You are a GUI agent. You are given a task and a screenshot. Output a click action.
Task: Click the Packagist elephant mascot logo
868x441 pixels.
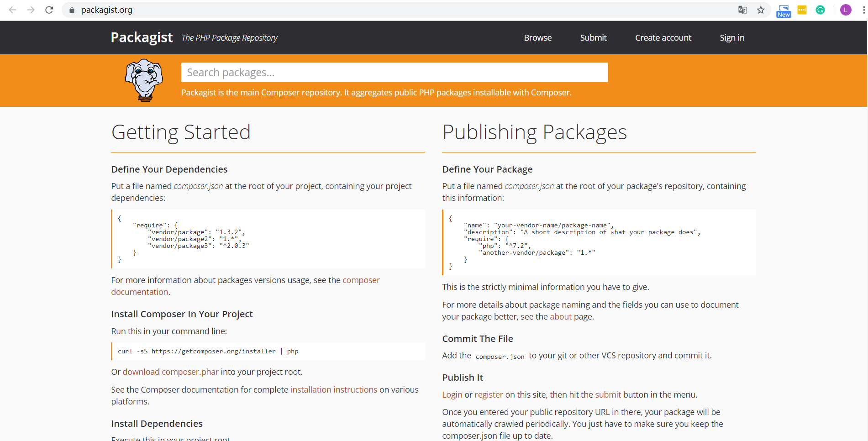tap(144, 80)
